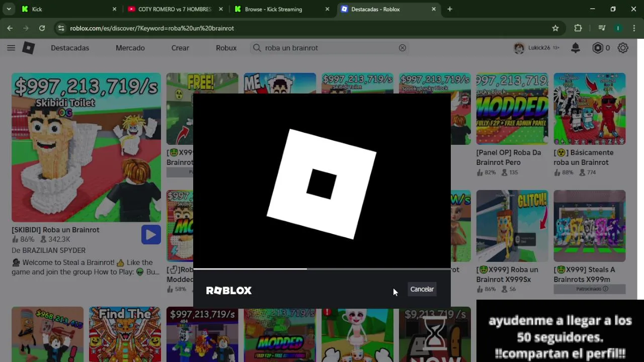The height and width of the screenshot is (362, 644).
Task: Go back in browser history
Action: pos(10,28)
